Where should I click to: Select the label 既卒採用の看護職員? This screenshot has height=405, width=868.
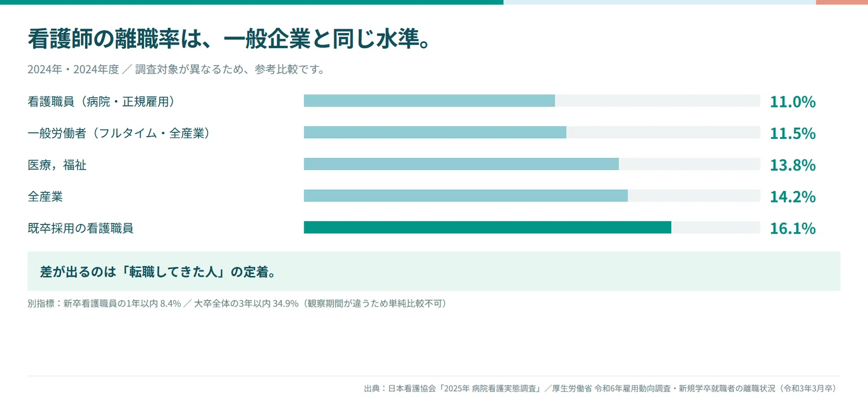(80, 228)
